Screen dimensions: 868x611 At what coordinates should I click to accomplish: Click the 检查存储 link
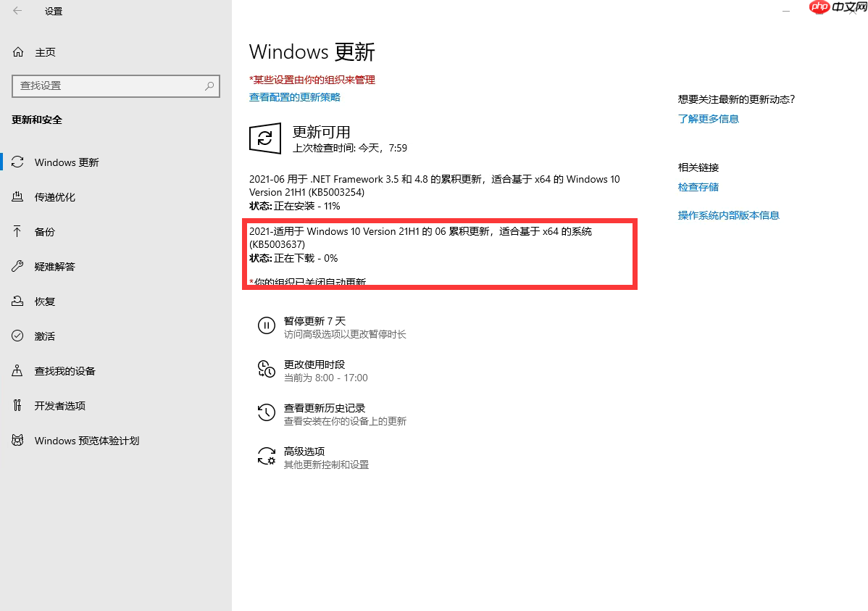698,186
